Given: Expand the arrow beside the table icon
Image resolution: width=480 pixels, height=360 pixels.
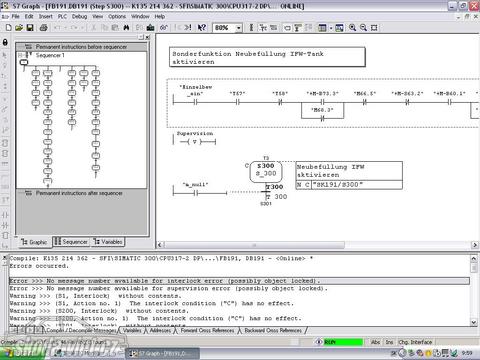Looking at the screenshot, I should (331, 28).
